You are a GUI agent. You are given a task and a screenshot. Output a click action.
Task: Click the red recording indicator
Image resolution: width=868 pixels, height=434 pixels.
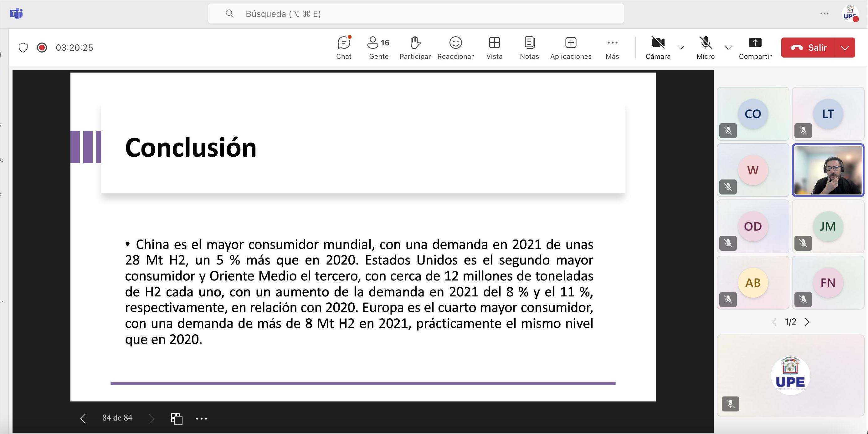[x=42, y=48]
